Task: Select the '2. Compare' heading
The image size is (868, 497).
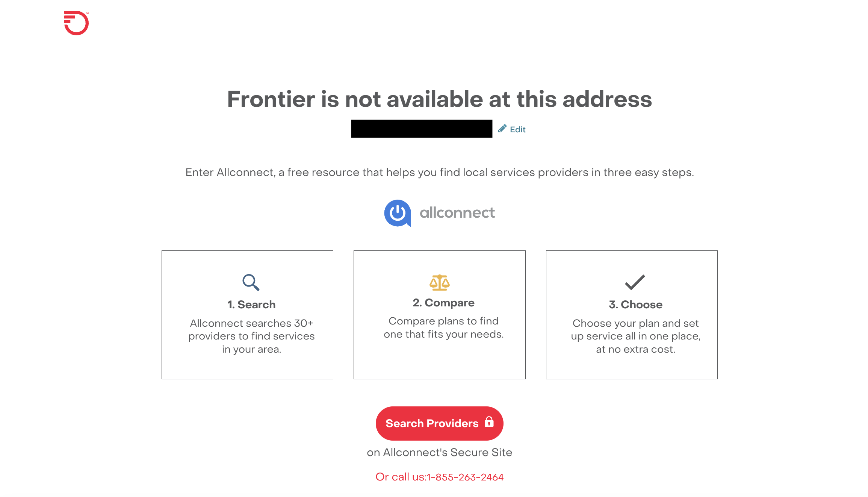Action: tap(443, 303)
